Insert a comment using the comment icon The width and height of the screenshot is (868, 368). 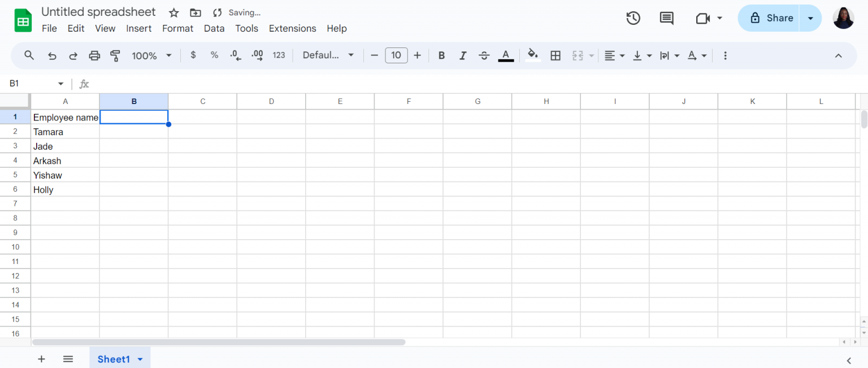(x=666, y=18)
